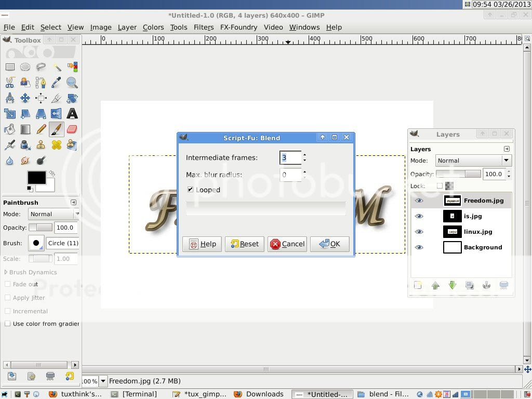Select the Bucket Fill tool
Image resolution: width=532 pixels, height=399 pixels.
pyautogui.click(x=10, y=129)
